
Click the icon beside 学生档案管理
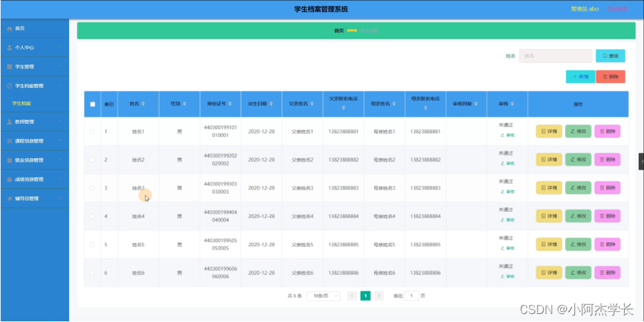tap(9, 86)
